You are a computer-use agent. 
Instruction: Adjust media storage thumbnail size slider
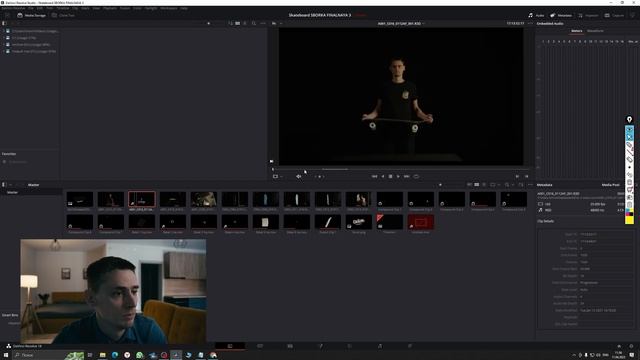tap(209, 23)
